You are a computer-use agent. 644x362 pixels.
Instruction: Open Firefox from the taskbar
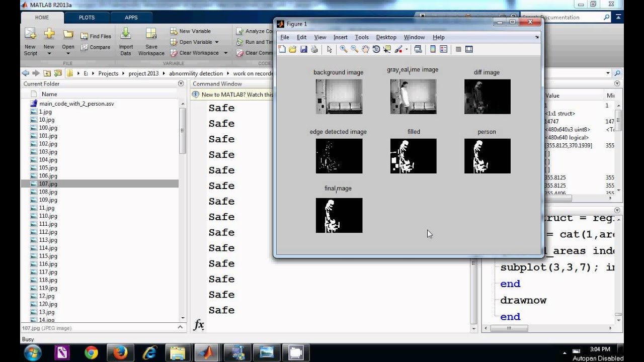tap(120, 352)
